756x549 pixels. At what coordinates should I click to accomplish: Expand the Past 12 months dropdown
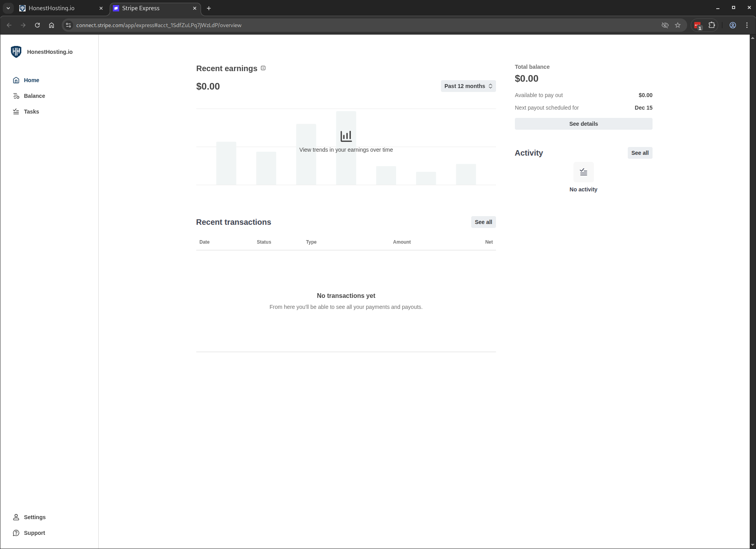pyautogui.click(x=468, y=86)
